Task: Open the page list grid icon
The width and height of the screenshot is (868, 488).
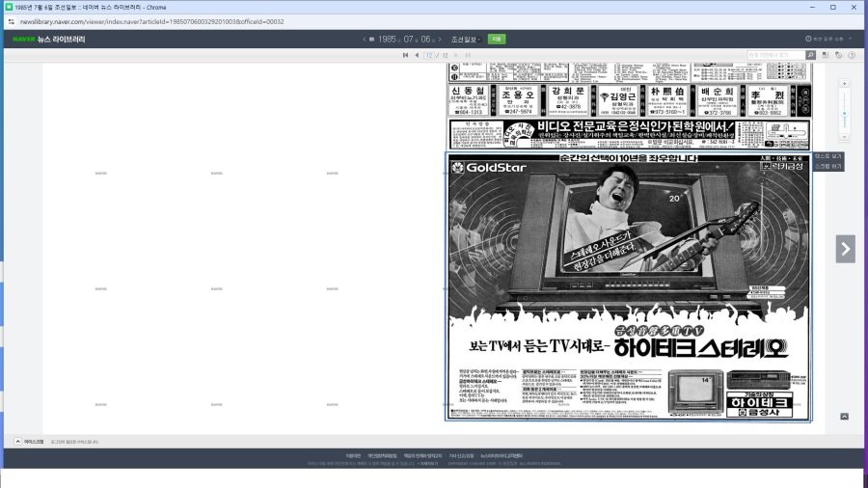Action: click(826, 55)
